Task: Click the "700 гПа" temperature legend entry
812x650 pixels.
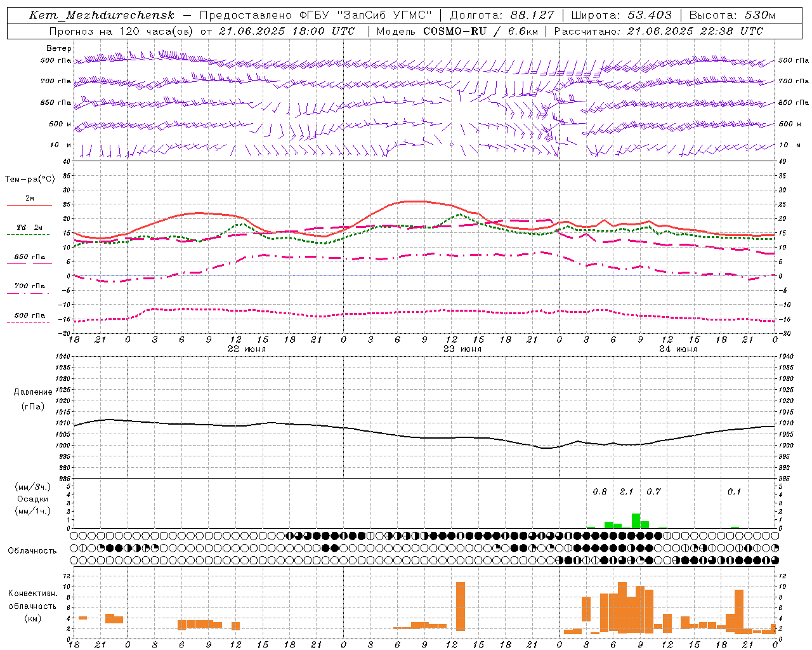Action: coord(30,286)
